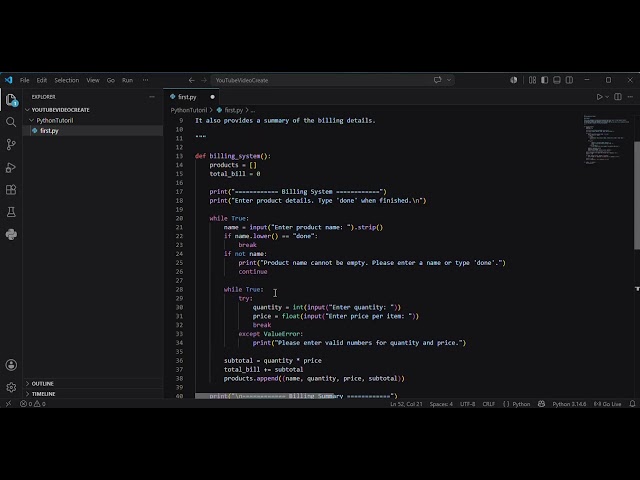The image size is (640, 480).
Task: Open chat dropdown arrow beside Copilot icon
Action: [449, 80]
